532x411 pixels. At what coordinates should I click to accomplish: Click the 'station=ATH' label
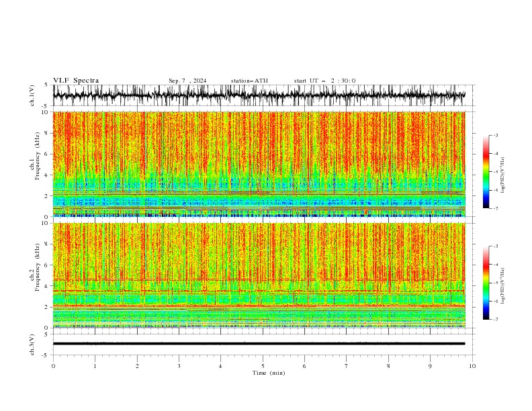tap(249, 81)
